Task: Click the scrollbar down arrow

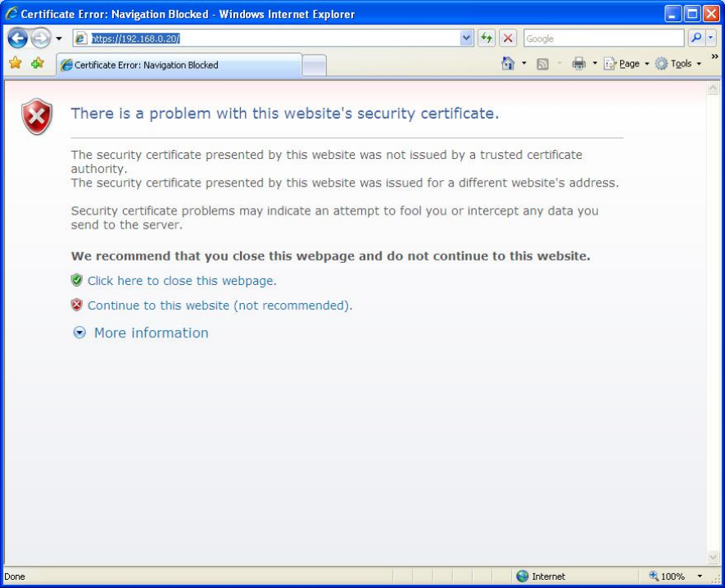Action: click(x=713, y=558)
